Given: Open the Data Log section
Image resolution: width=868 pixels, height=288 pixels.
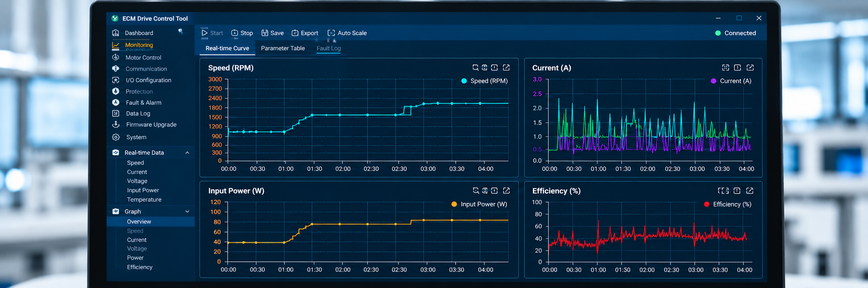Looking at the screenshot, I should coord(138,113).
